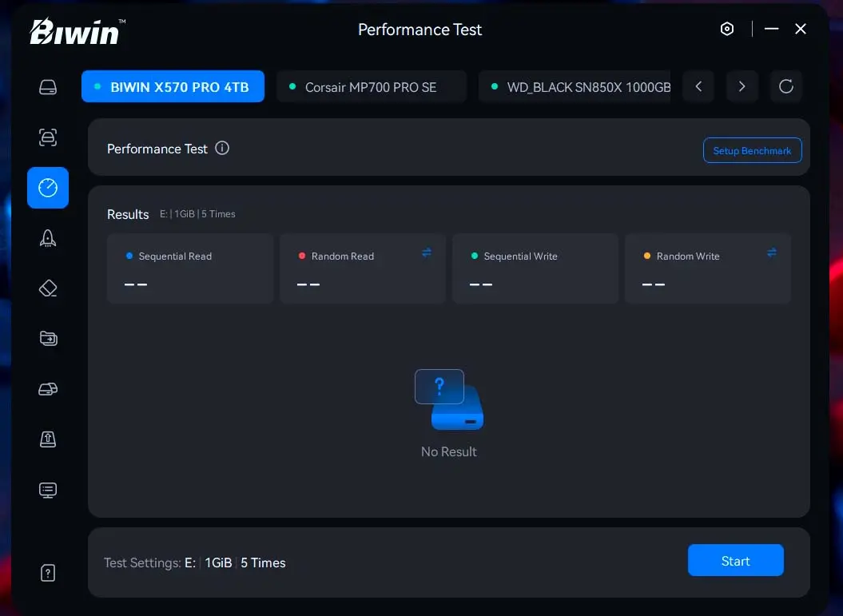The image size is (843, 616).
Task: Select the speedometer Performance Test sidebar icon
Action: pos(48,188)
